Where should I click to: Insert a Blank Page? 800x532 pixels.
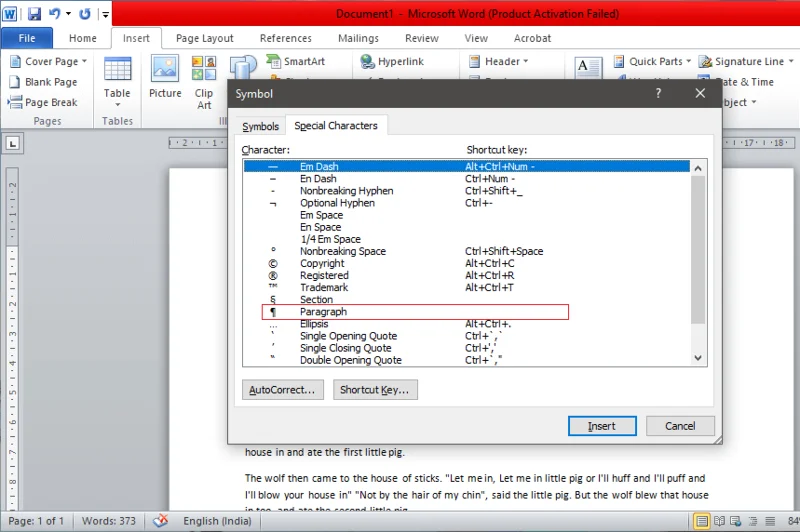click(44, 82)
